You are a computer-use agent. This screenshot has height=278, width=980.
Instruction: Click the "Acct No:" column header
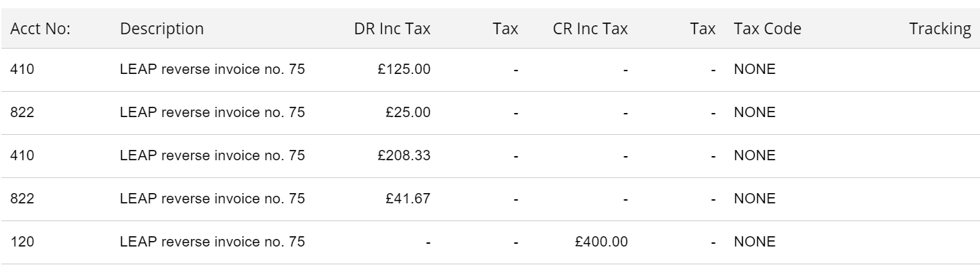38,29
